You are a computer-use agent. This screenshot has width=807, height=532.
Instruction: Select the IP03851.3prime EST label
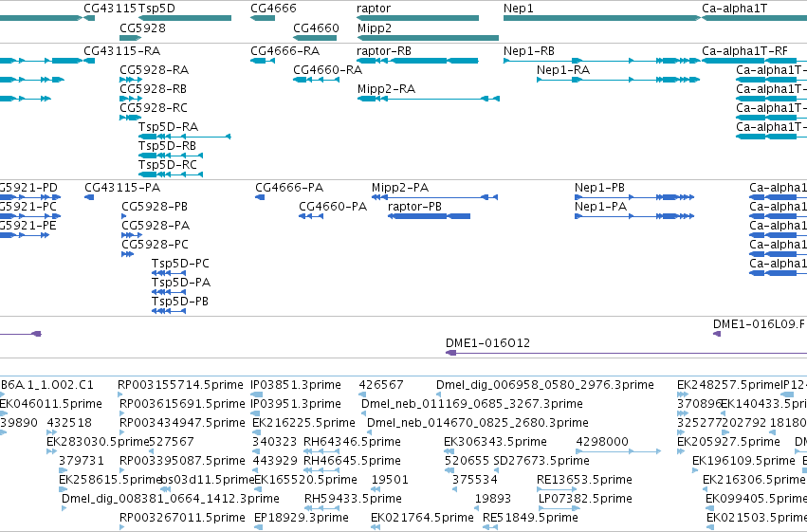click(x=296, y=385)
